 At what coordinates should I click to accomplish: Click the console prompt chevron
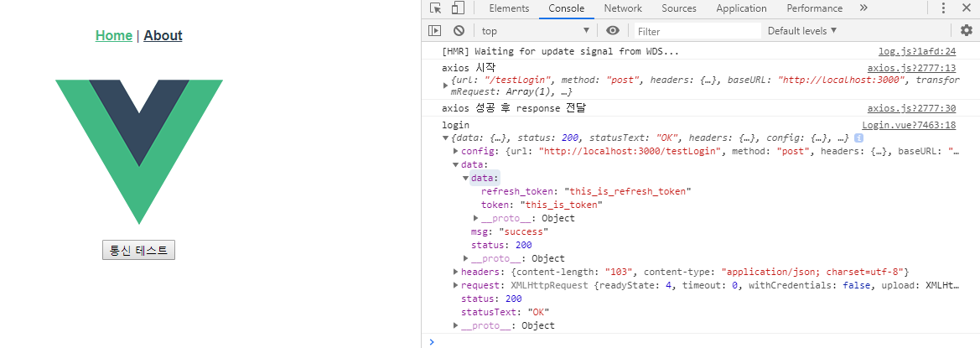(x=431, y=341)
